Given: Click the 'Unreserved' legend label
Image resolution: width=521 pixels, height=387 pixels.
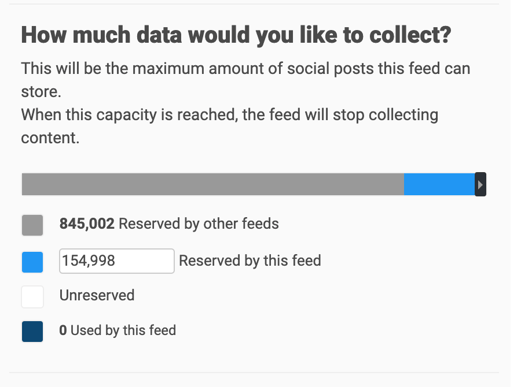Looking at the screenshot, I should point(97,295).
